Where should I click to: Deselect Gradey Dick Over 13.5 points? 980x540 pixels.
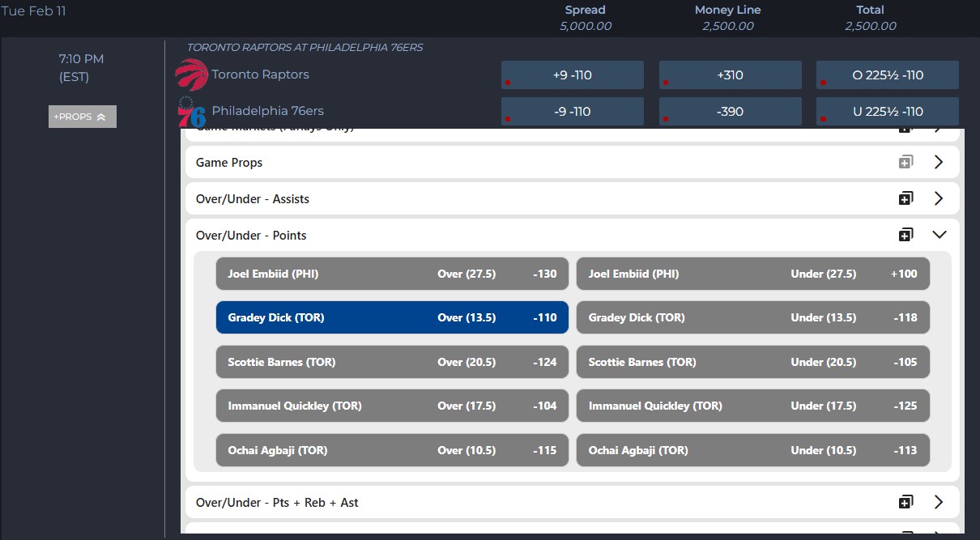(392, 317)
